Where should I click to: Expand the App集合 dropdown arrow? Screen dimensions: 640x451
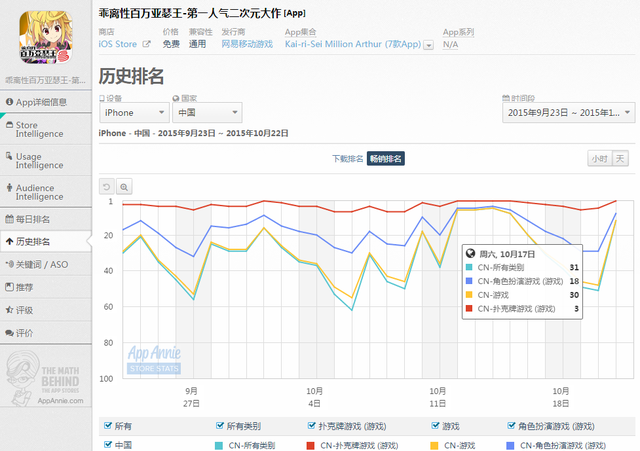click(428, 45)
